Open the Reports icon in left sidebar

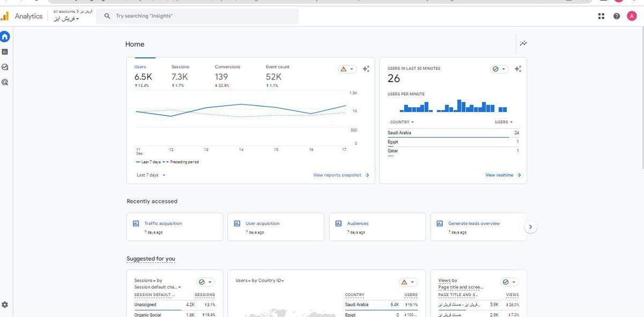(x=5, y=52)
